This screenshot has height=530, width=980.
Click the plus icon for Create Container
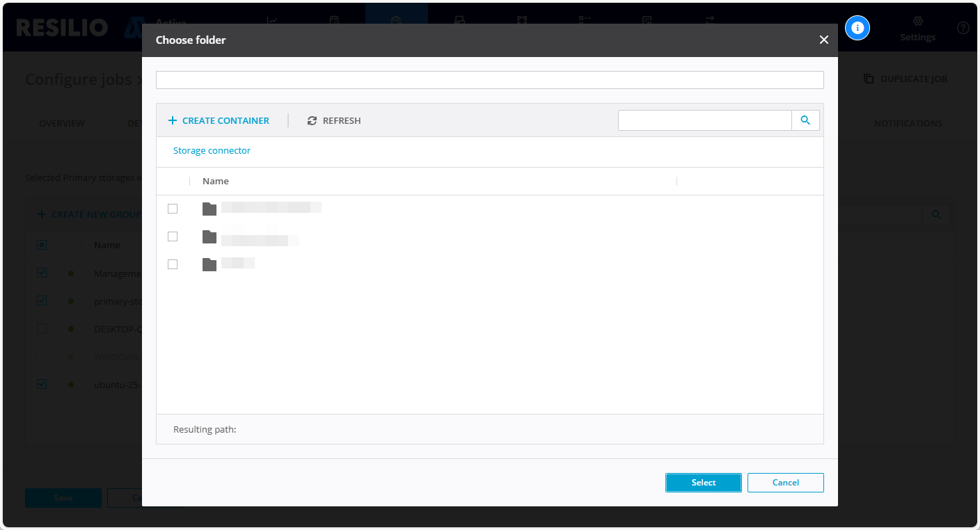pos(173,121)
